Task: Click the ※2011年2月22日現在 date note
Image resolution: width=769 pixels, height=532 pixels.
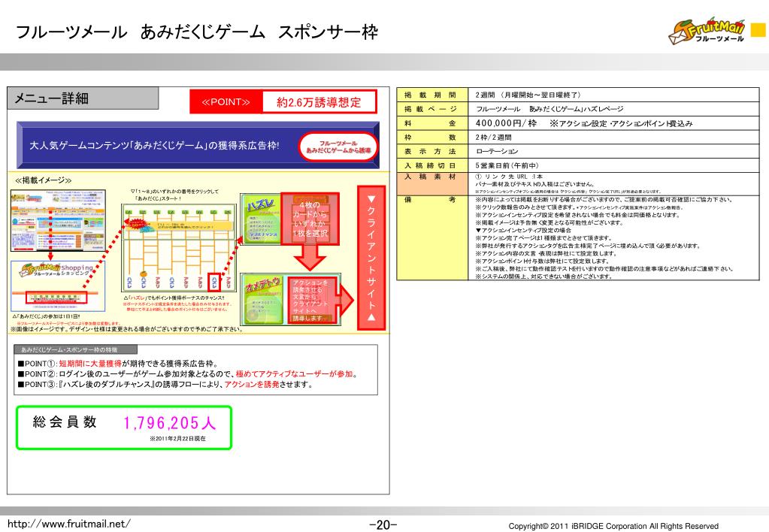Action: 177,438
